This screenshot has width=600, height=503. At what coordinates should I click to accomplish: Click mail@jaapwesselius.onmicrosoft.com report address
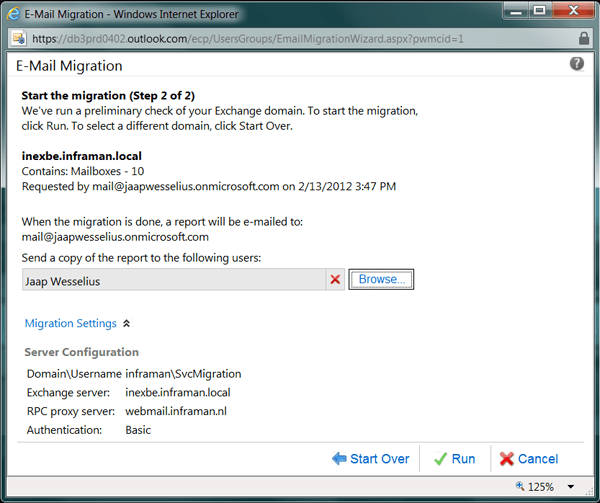tap(115, 237)
